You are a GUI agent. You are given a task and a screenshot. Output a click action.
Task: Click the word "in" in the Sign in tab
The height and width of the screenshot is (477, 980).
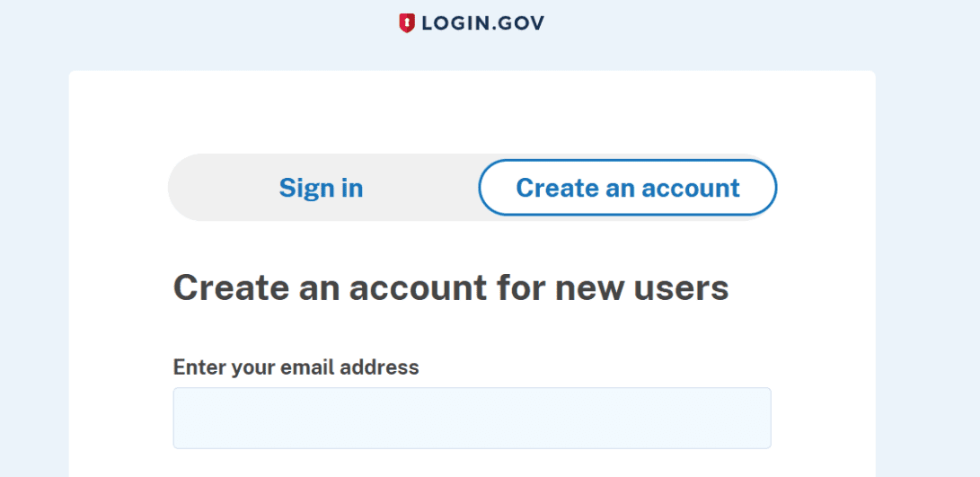coord(351,188)
